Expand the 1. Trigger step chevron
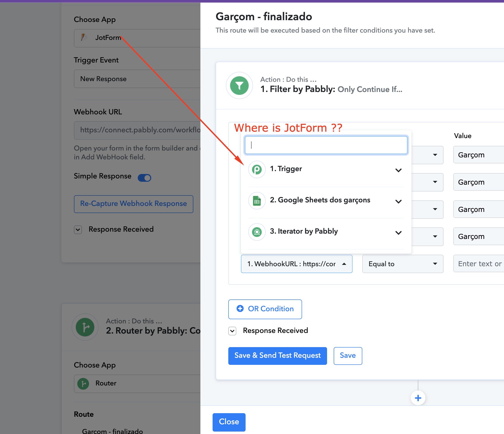The image size is (504, 434). tap(398, 170)
